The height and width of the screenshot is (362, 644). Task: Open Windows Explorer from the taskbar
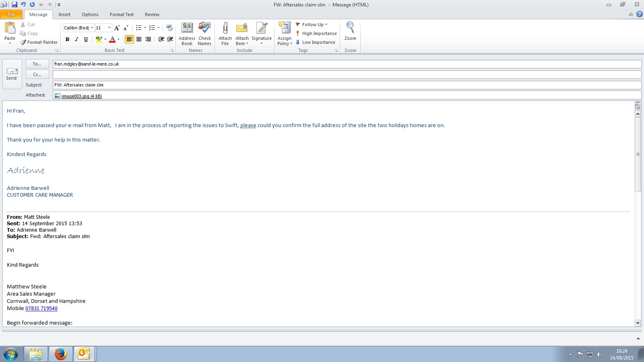pyautogui.click(x=36, y=354)
